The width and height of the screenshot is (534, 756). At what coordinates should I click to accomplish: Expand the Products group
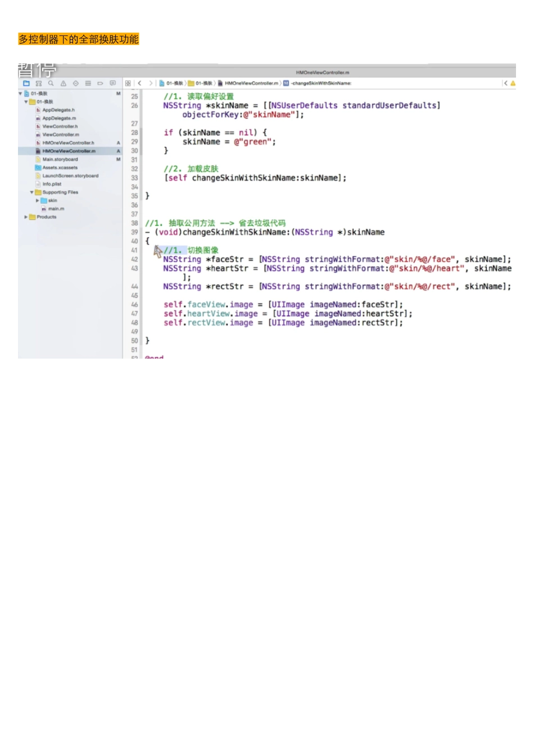point(26,217)
